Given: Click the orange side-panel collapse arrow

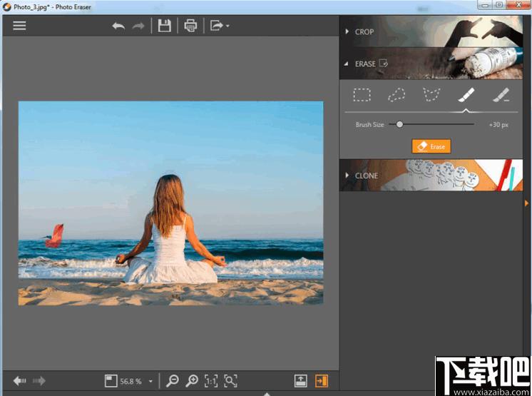Looking at the screenshot, I should pos(526,203).
